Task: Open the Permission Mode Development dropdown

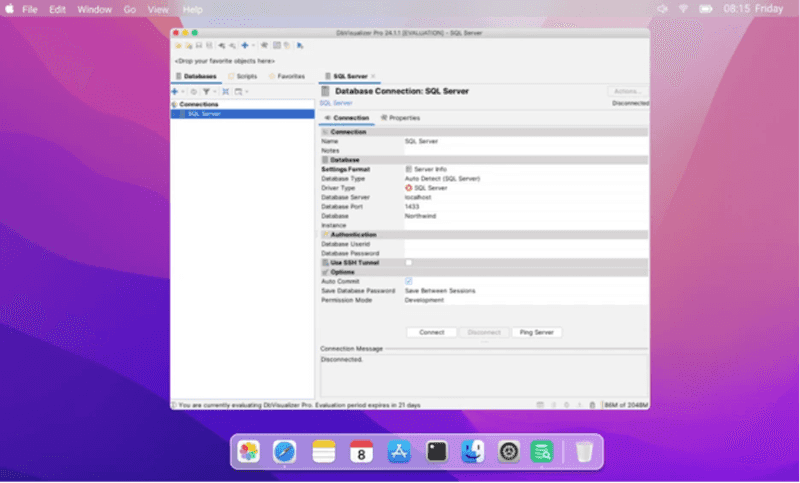Action: [526, 300]
